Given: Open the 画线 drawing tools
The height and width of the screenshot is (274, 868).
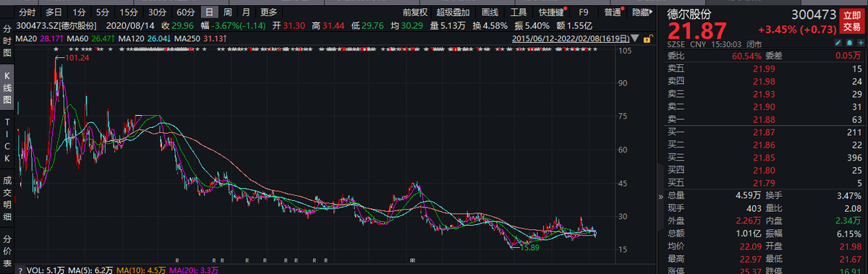Looking at the screenshot, I should (490, 12).
